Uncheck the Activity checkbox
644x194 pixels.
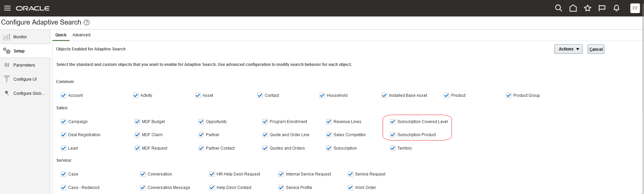[136, 95]
